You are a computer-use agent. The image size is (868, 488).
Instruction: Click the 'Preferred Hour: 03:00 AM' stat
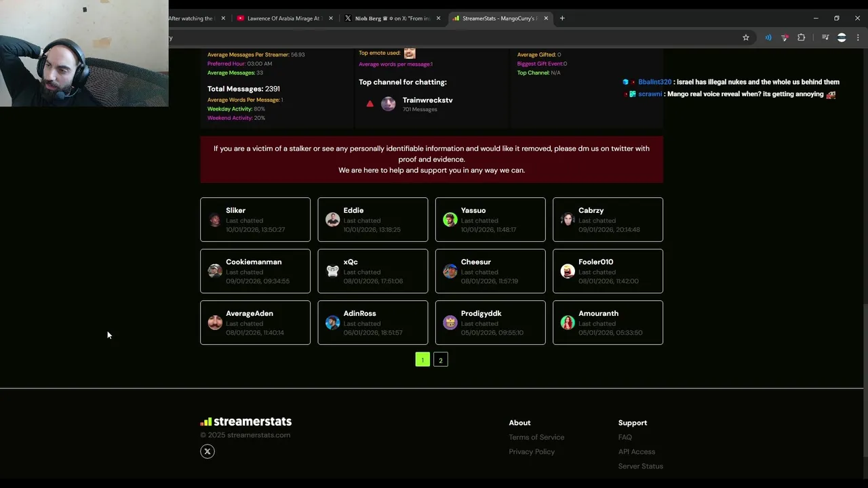(239, 64)
